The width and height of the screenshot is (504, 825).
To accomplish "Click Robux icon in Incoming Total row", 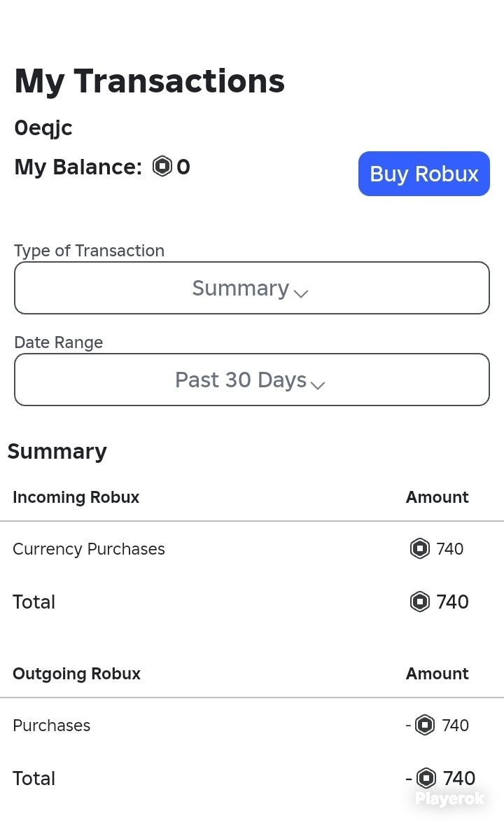I will pos(419,602).
